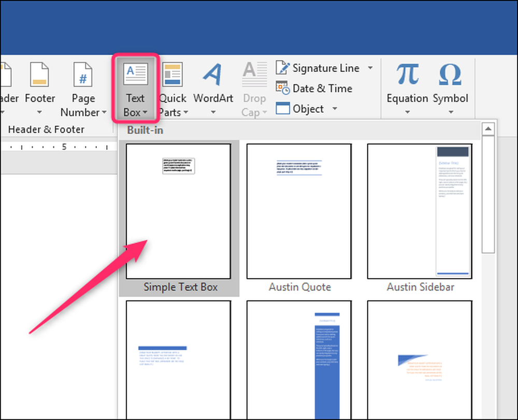
Task: Click the Equation pi icon
Action: coord(408,74)
